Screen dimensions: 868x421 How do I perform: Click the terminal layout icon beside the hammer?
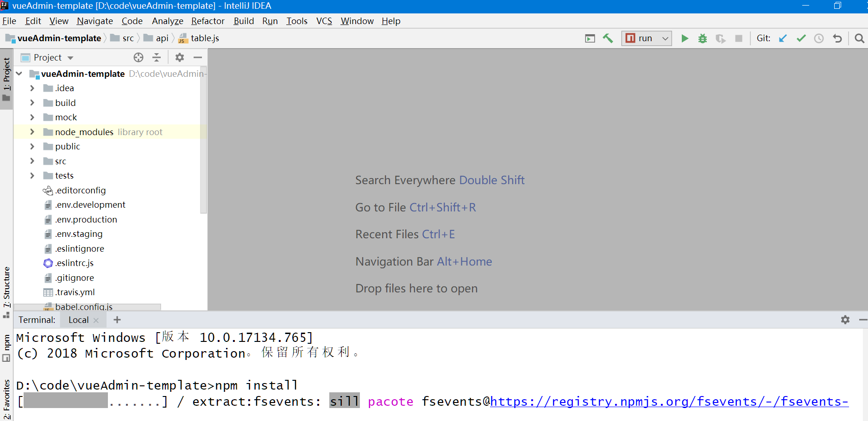590,38
